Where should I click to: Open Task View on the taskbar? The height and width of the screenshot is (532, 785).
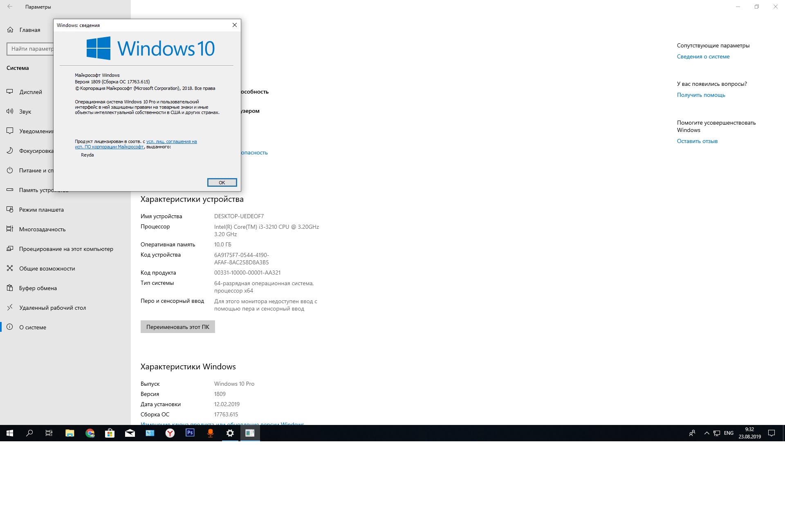click(x=49, y=433)
